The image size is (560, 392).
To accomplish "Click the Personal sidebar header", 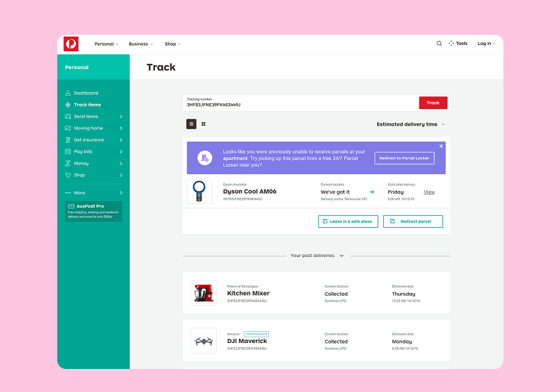I will pyautogui.click(x=93, y=67).
